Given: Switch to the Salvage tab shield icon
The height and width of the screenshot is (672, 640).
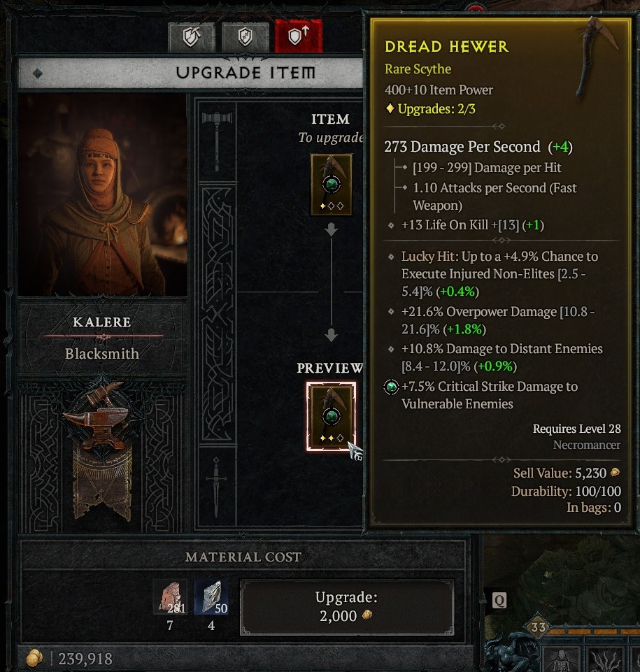Looking at the screenshot, I should 246,37.
